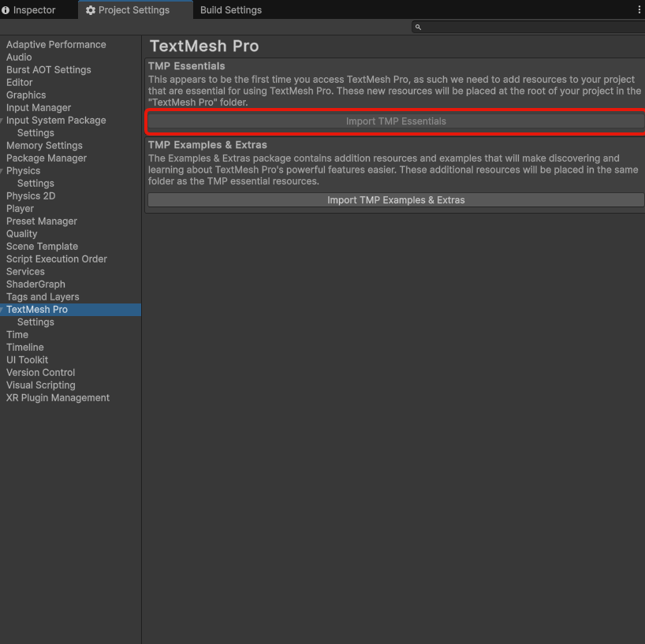Collapse the TextMesh Pro category arrow
645x644 pixels.
click(x=2, y=310)
